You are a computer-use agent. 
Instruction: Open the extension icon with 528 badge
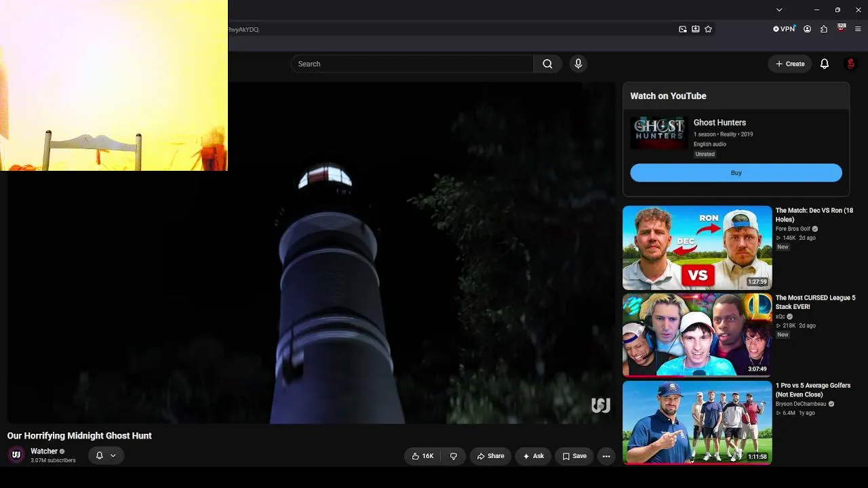(842, 28)
